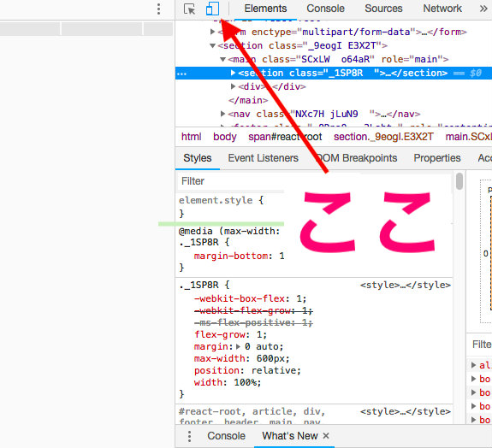Click the Styles pane scrollbar thumb
The height and width of the screenshot is (448, 492).
point(459,181)
